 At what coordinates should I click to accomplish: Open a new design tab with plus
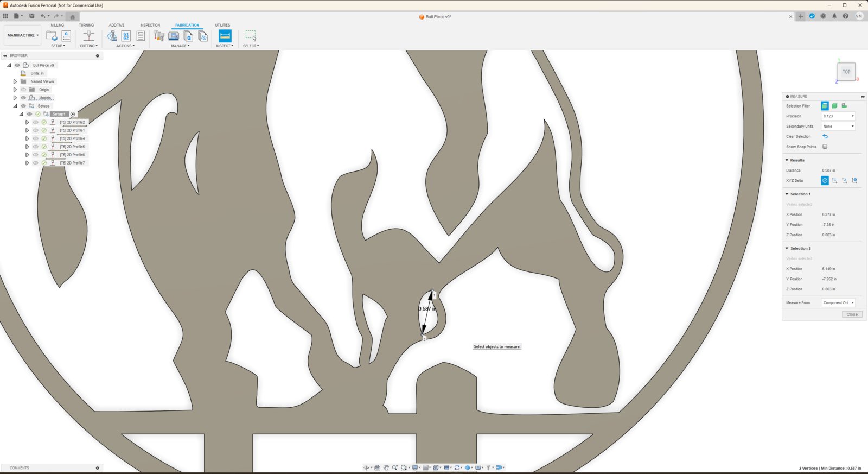800,16
